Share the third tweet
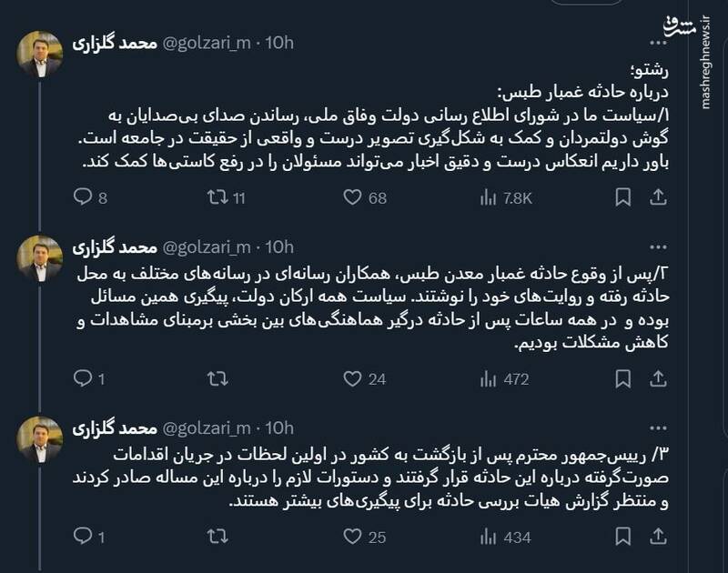 pos(658,540)
